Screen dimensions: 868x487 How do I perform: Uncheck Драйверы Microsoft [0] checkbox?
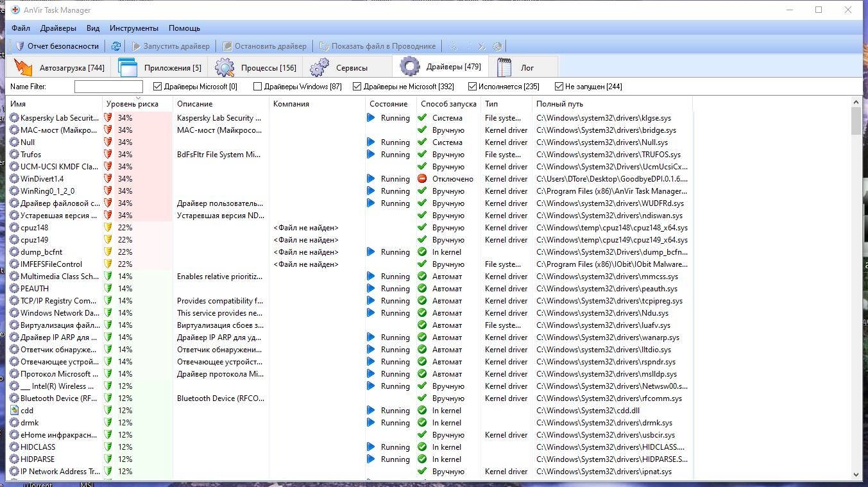point(157,87)
